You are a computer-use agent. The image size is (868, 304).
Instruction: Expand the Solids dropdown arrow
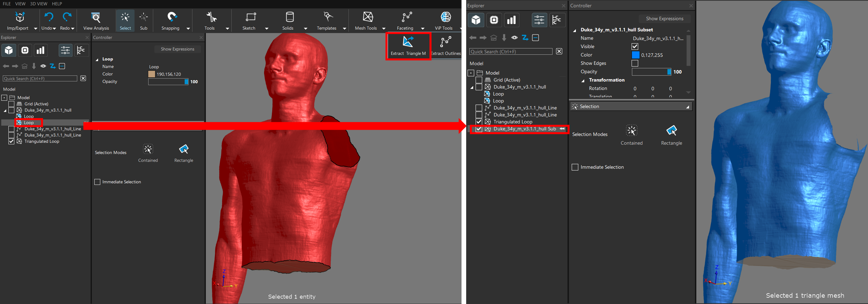tap(306, 29)
